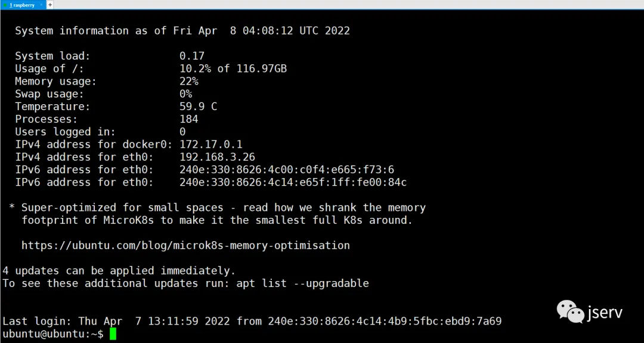Click the Processes count 184
This screenshot has width=644, height=343.
point(189,119)
